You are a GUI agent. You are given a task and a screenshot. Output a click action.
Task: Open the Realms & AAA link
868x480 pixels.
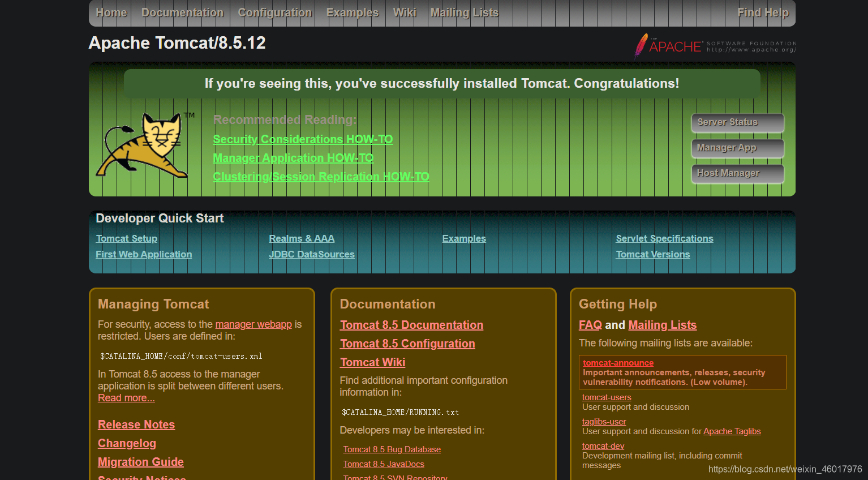pos(302,239)
